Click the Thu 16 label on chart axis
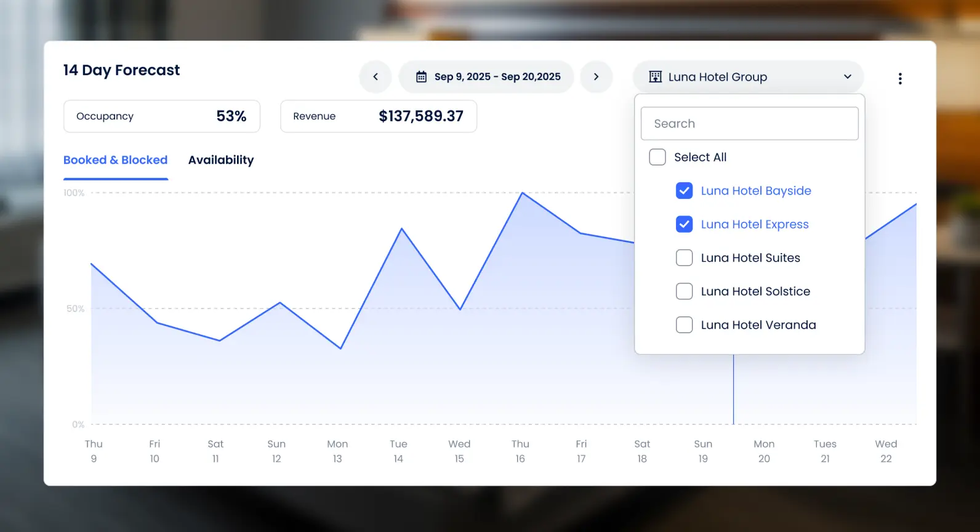Image resolution: width=980 pixels, height=532 pixels. pyautogui.click(x=520, y=451)
